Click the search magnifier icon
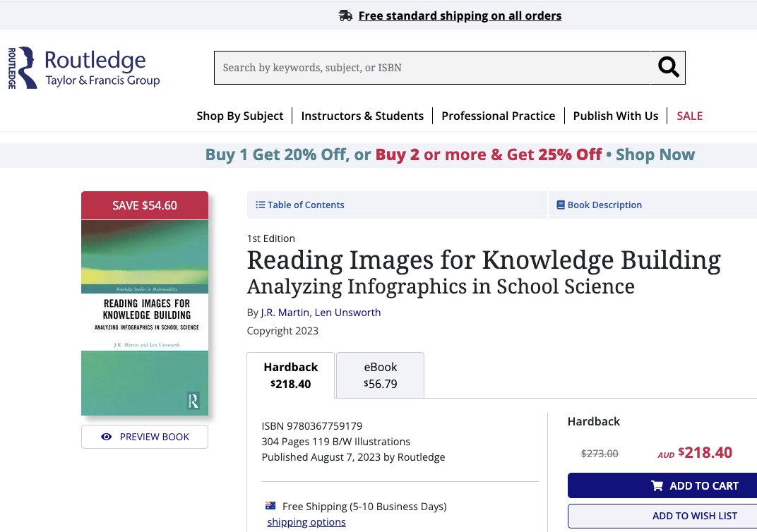The height and width of the screenshot is (532, 757). click(x=668, y=68)
